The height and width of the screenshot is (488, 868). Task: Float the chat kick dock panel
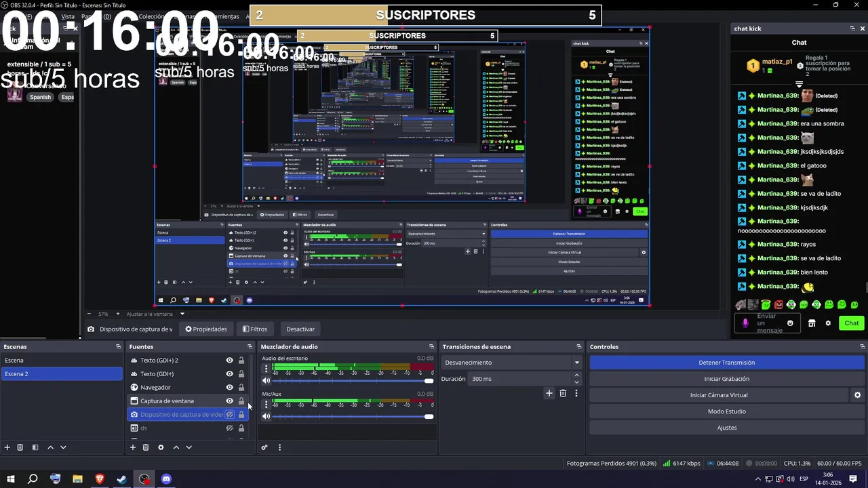tap(852, 28)
